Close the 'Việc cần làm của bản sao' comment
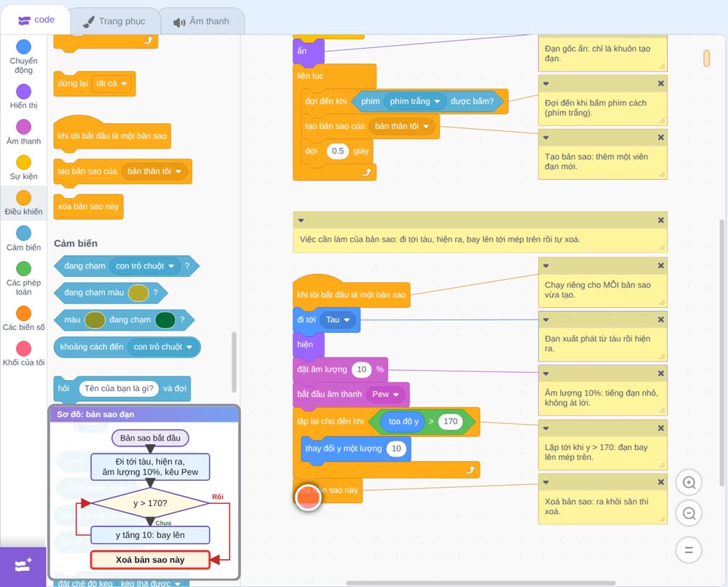728x587 pixels. (x=661, y=220)
